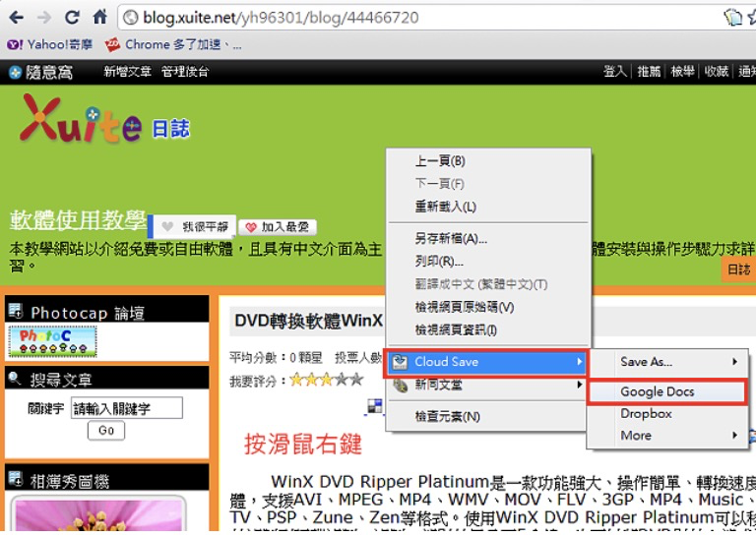
Task: Click the 隨意窩 logo icon
Action: pos(16,72)
